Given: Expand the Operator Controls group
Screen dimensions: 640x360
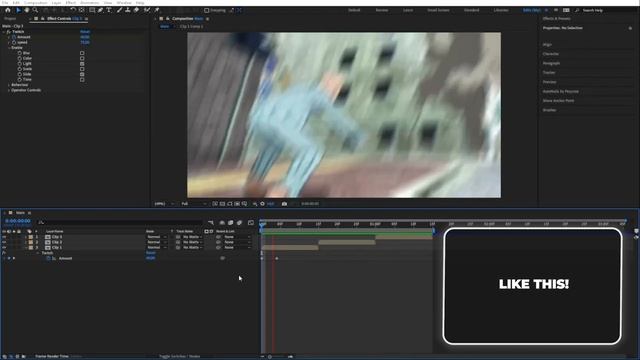Looking at the screenshot, I should 9,90.
